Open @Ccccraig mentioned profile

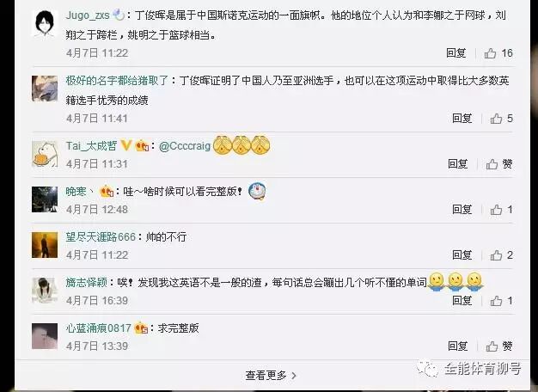click(x=185, y=146)
